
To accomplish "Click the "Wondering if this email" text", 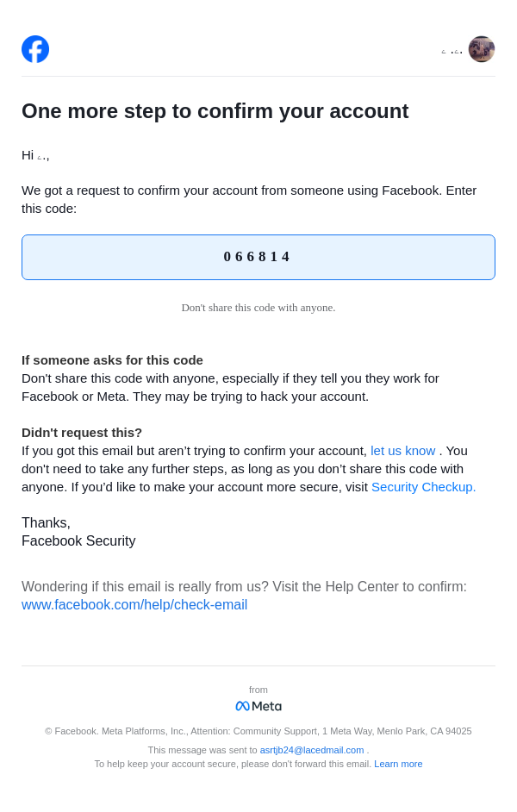I will (244, 586).
